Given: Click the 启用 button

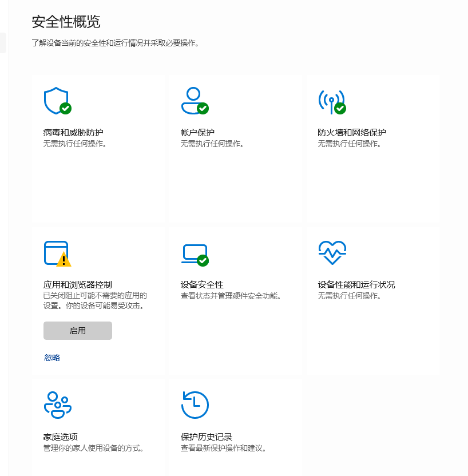Looking at the screenshot, I should [x=78, y=331].
